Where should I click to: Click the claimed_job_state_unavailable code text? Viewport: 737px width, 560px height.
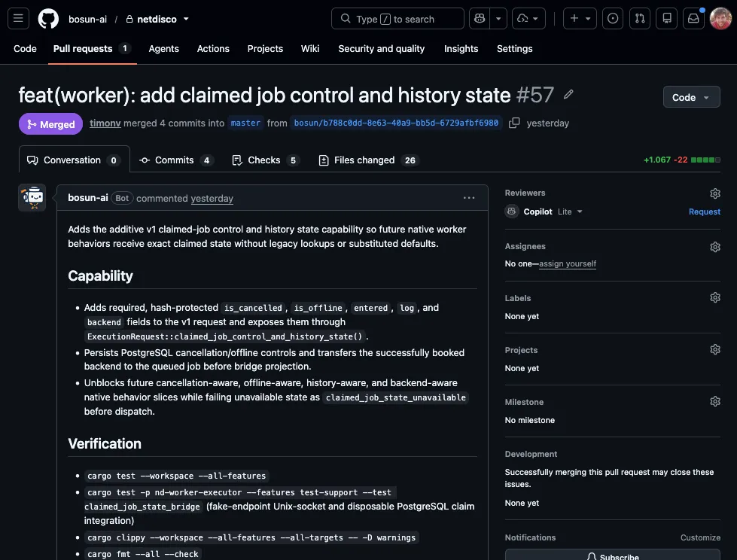[x=395, y=397]
